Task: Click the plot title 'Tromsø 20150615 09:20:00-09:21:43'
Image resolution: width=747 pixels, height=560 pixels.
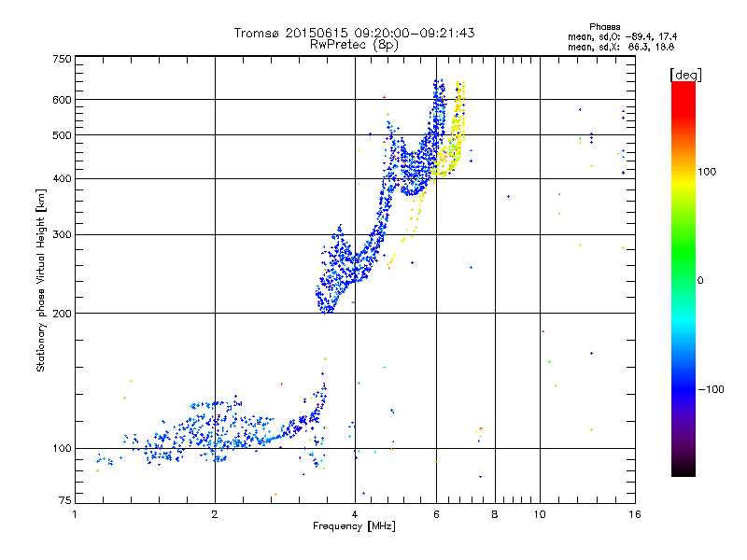Action: pyautogui.click(x=354, y=33)
